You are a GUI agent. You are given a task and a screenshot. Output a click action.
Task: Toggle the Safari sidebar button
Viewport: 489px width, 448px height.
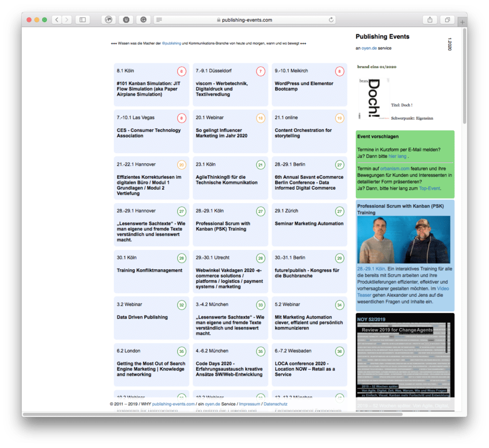coord(82,20)
